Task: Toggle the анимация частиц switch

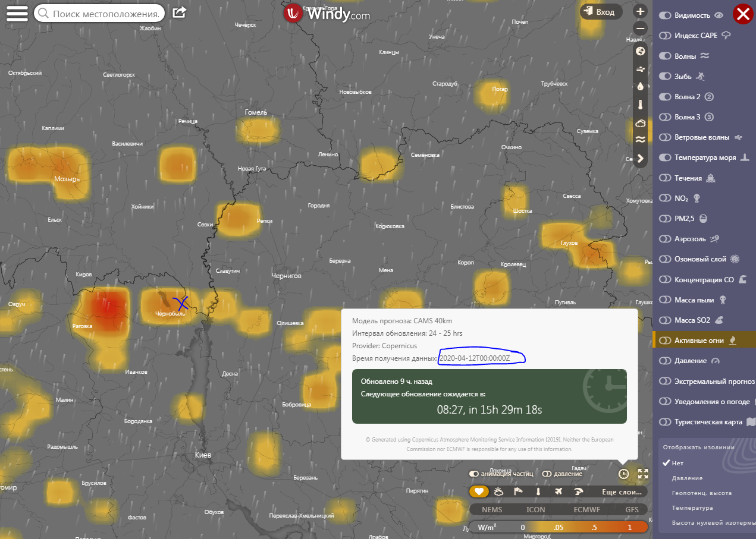Action: [501, 474]
